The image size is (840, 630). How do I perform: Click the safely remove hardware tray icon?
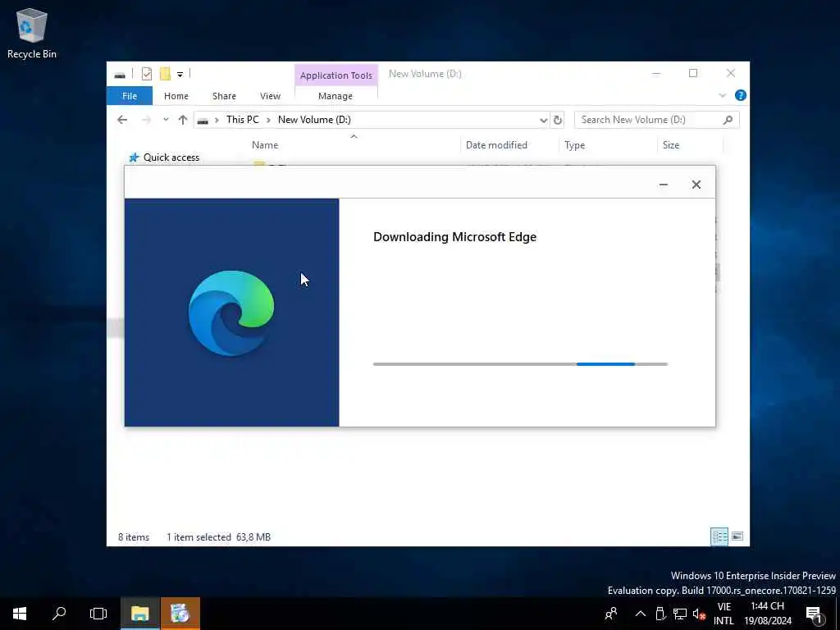pos(660,614)
